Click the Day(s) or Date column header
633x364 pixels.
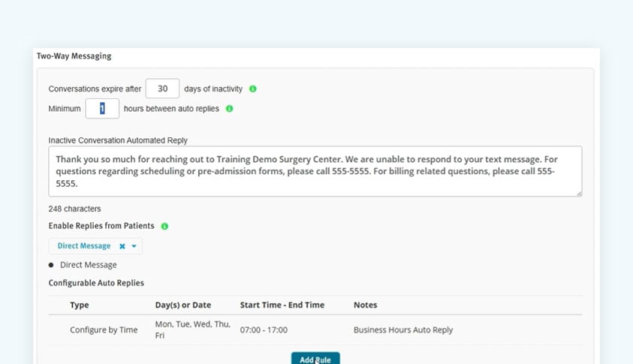click(x=183, y=305)
